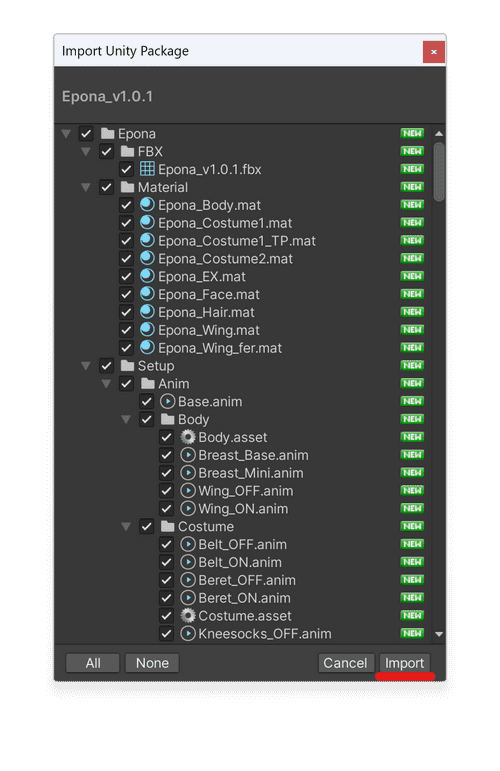Uncheck the Material folder checkbox

pyautogui.click(x=106, y=187)
